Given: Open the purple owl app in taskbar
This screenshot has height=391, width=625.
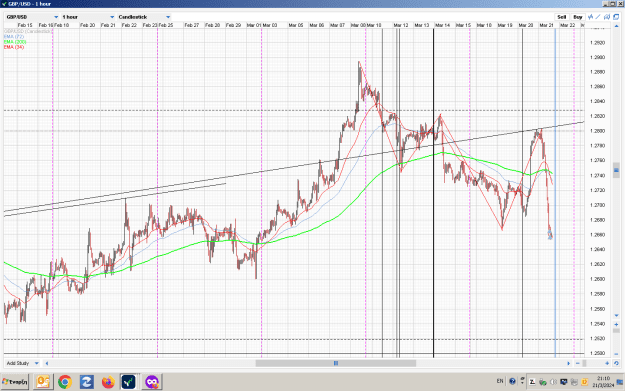Looking at the screenshot, I should click(152, 382).
